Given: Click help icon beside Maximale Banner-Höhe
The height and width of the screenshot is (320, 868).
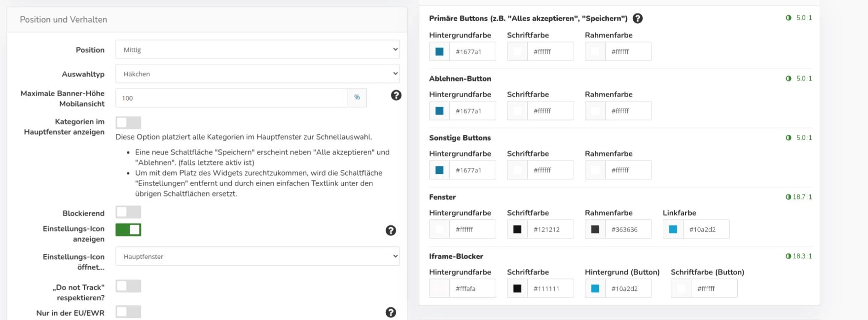Looking at the screenshot, I should (396, 95).
